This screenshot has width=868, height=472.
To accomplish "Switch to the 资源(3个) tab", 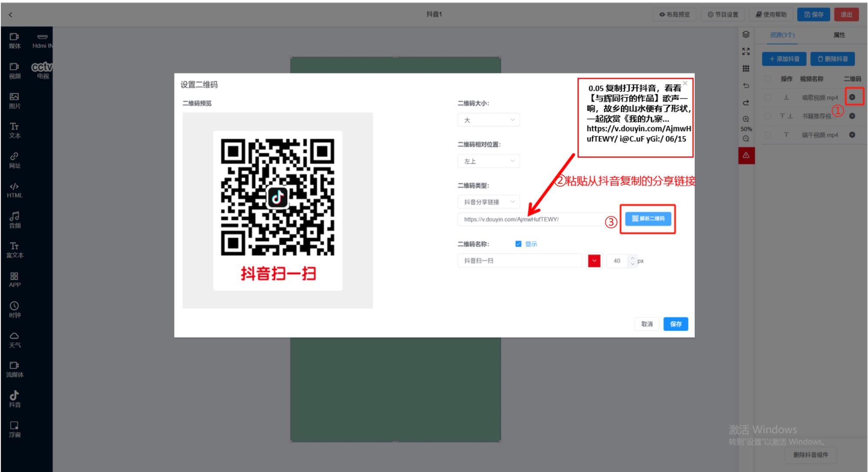I will point(783,35).
